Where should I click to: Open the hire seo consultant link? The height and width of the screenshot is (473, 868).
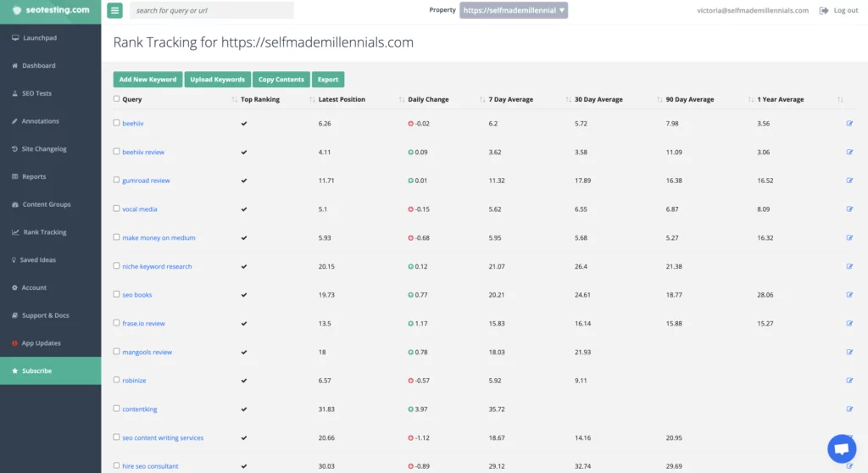pyautogui.click(x=150, y=466)
